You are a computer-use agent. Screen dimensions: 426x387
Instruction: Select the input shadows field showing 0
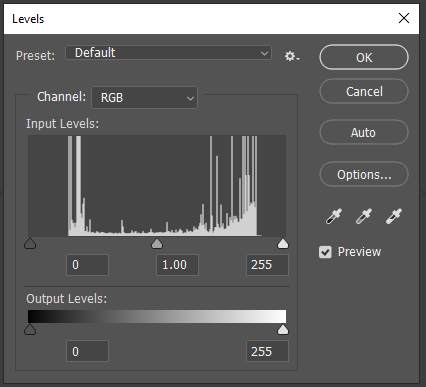87,265
